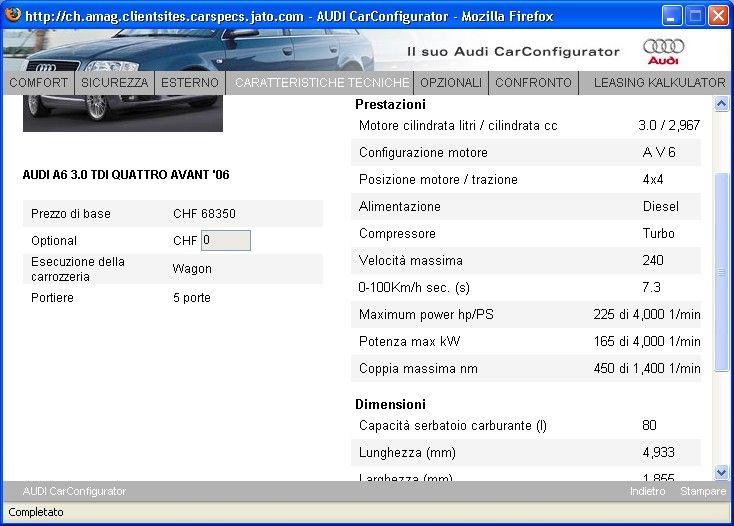Image resolution: width=734 pixels, height=526 pixels.
Task: Click the 'Velocità massima' row label
Action: pos(411,261)
